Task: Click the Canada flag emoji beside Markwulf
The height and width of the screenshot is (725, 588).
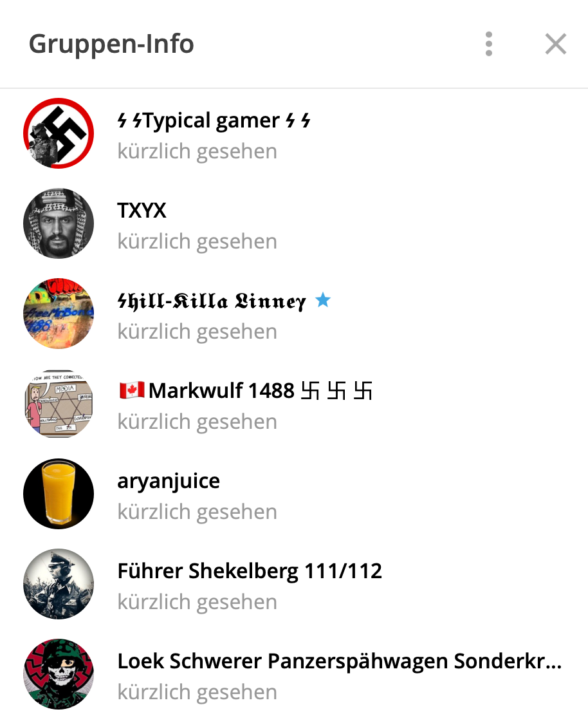Action: pos(132,390)
